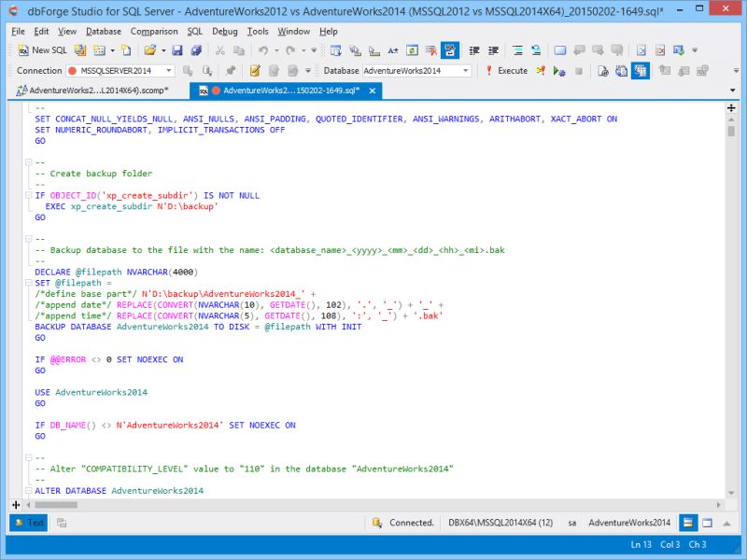Click the uncomment selection icon
The image size is (747, 560).
[x=536, y=50]
